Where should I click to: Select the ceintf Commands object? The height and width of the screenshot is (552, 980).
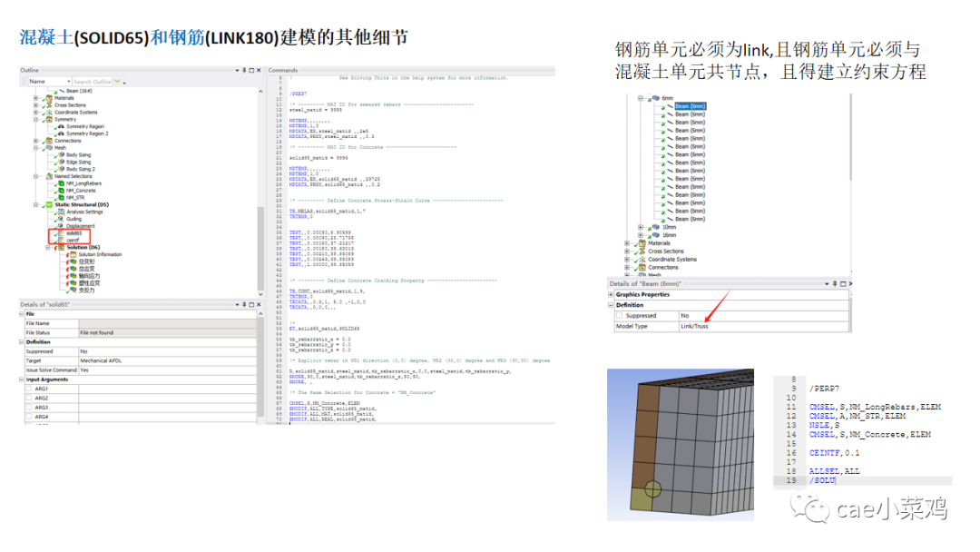[x=73, y=240]
